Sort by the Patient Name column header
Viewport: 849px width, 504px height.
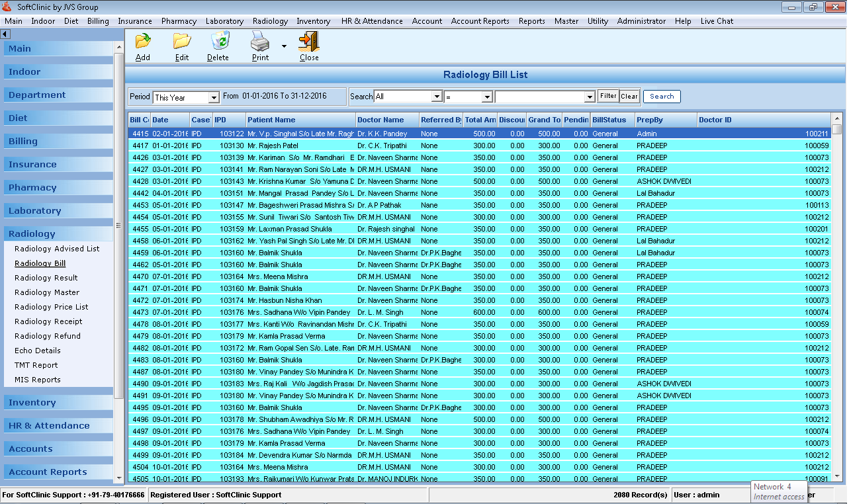coord(300,120)
